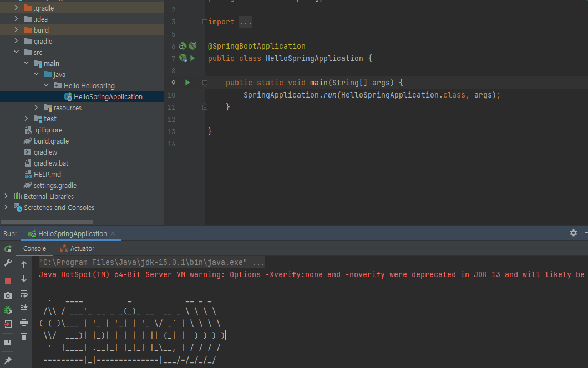The image size is (588, 368).
Task: Switch to the Actuator tab
Action: tap(77, 248)
